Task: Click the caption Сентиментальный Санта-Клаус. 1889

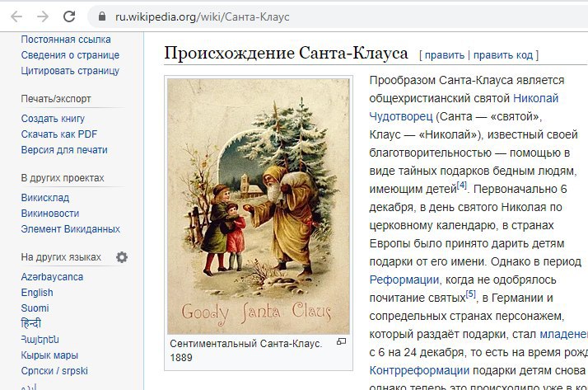Action: point(246,350)
